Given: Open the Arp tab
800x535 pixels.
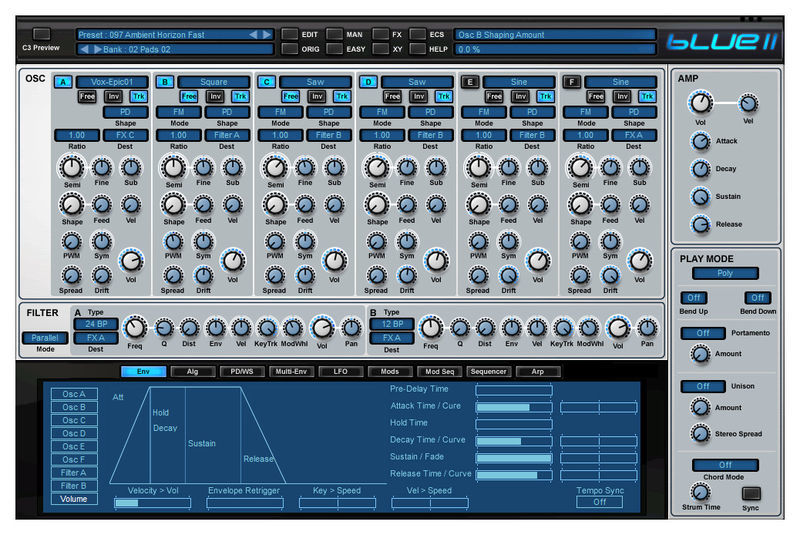Looking at the screenshot, I should [x=538, y=372].
